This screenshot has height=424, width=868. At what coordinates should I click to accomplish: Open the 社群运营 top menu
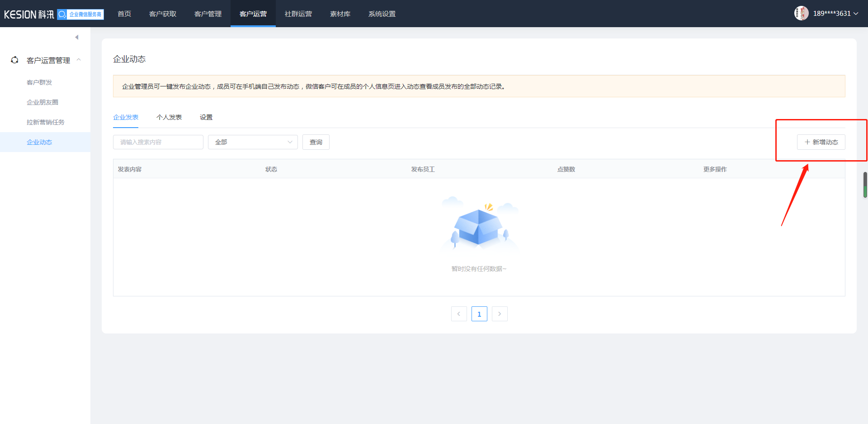click(x=298, y=14)
